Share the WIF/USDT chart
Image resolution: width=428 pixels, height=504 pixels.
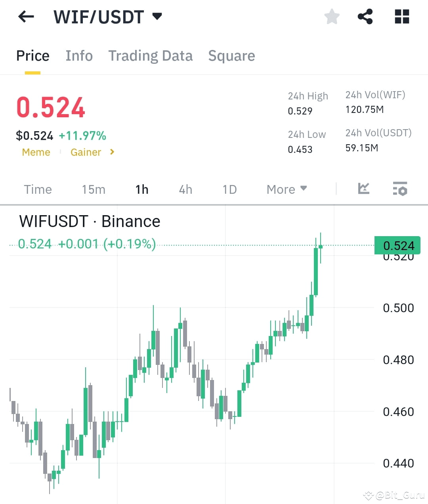(365, 17)
